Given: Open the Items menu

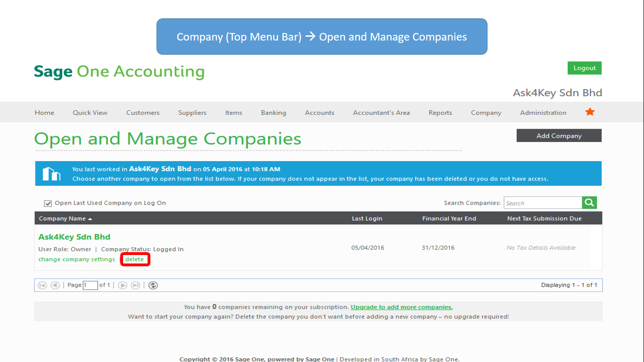Looking at the screenshot, I should [233, 113].
